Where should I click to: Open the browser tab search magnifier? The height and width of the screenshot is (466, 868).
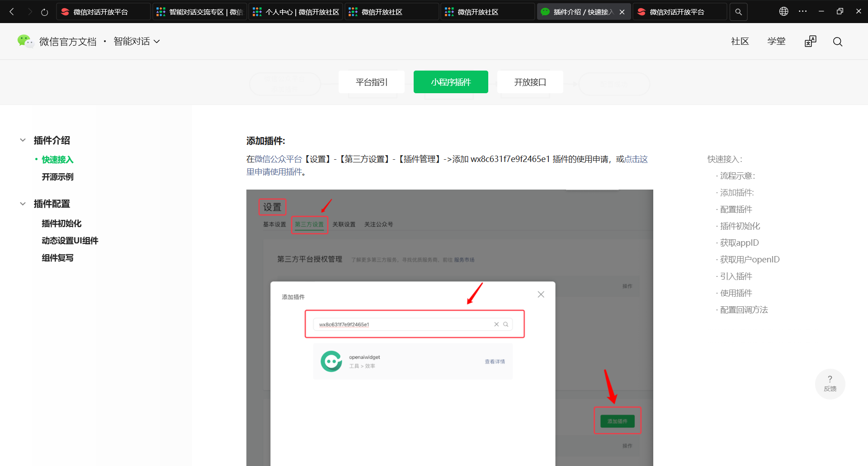(738, 12)
